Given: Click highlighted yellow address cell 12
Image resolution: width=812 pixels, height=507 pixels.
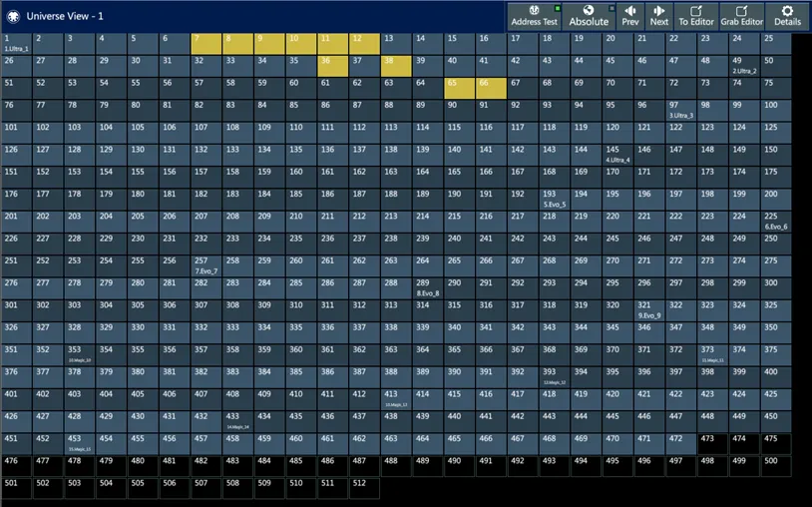Looking at the screenshot, I should coord(364,44).
